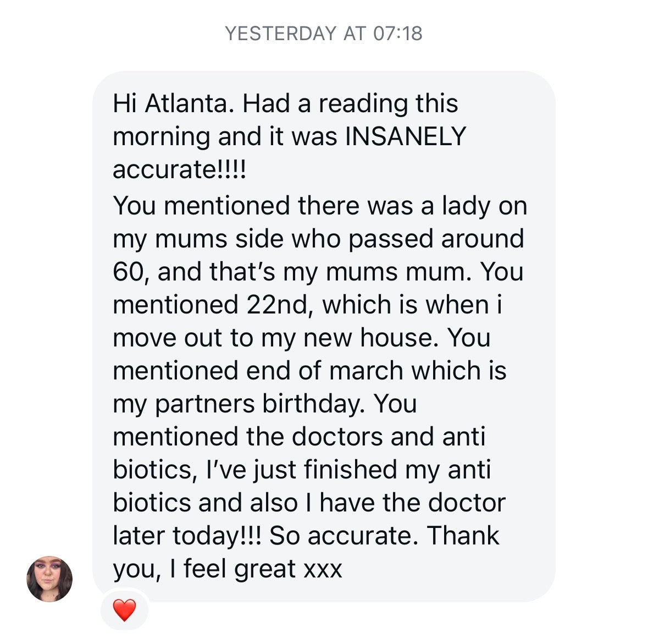The image size is (648, 644).
Task: Click the Yesterday at 07:18 timestamp
Action: pos(324,34)
